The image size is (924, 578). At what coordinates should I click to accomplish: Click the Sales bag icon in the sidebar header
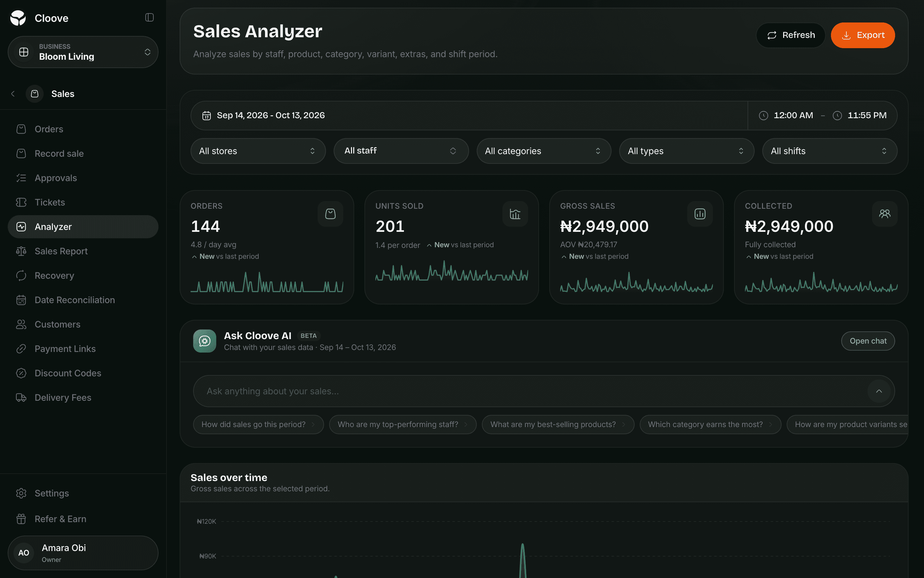(x=35, y=94)
